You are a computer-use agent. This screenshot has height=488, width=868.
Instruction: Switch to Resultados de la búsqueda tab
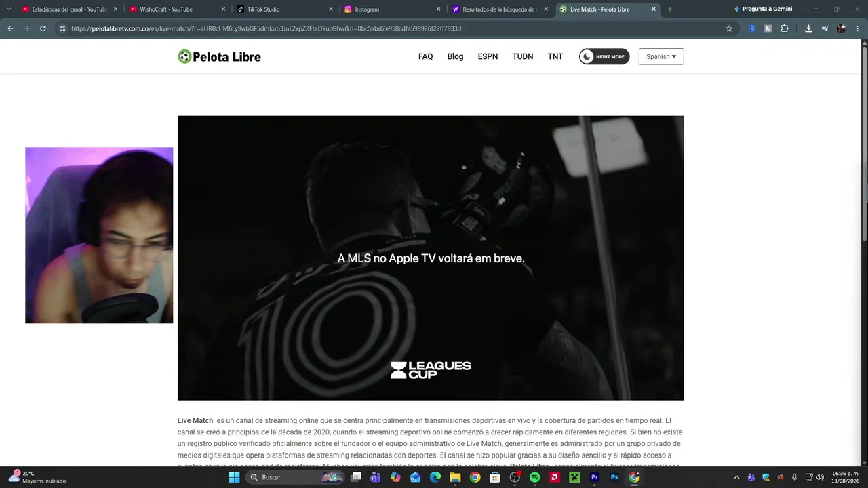499,9
